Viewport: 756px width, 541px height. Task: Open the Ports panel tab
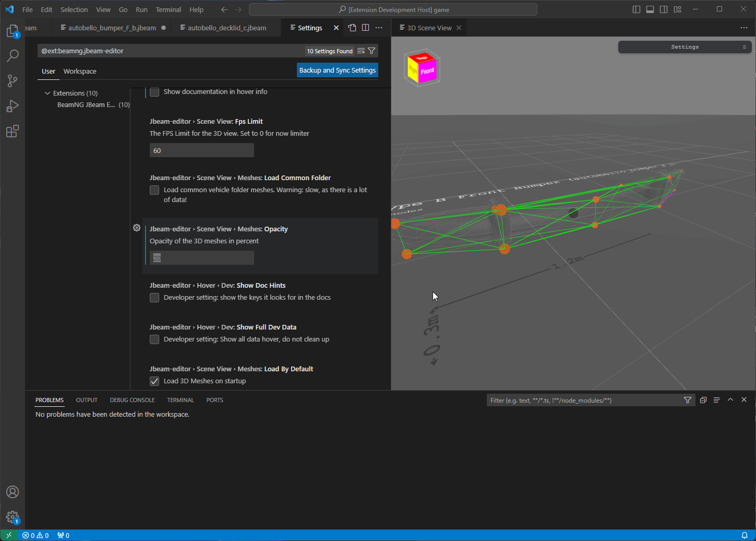pyautogui.click(x=214, y=400)
